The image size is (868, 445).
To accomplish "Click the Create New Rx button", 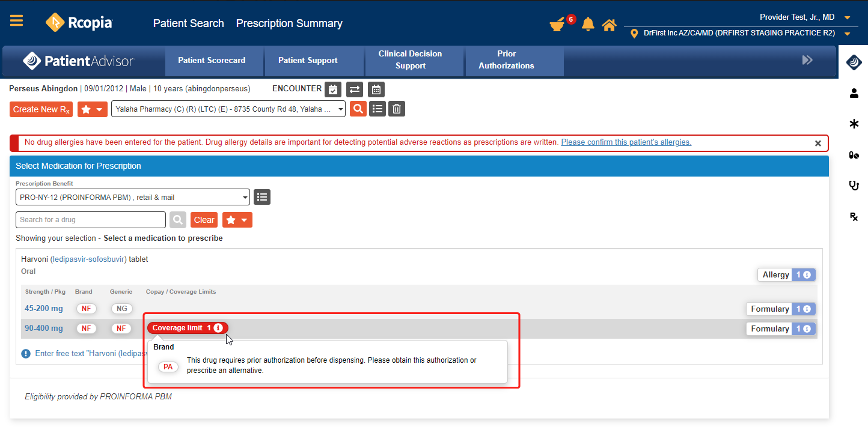I will 41,109.
